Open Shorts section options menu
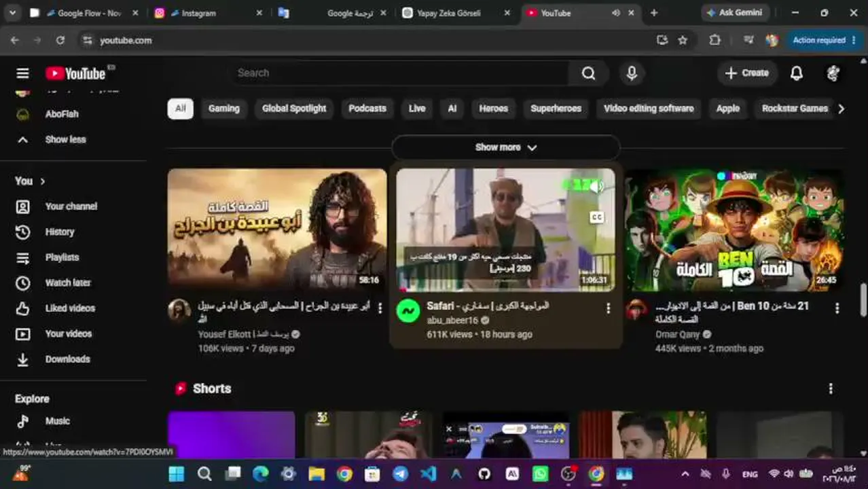868x489 pixels. tap(830, 388)
